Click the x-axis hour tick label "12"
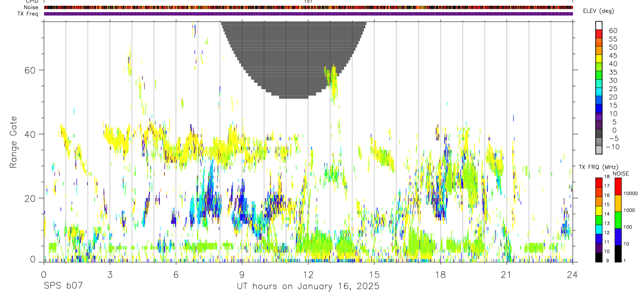This screenshot has width=644, height=297. [308, 274]
